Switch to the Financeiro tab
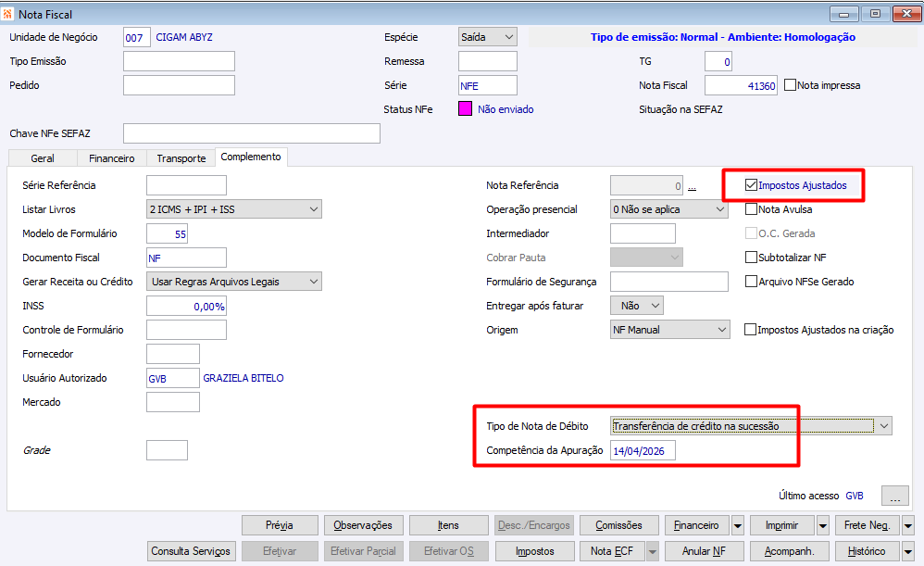 (x=111, y=158)
